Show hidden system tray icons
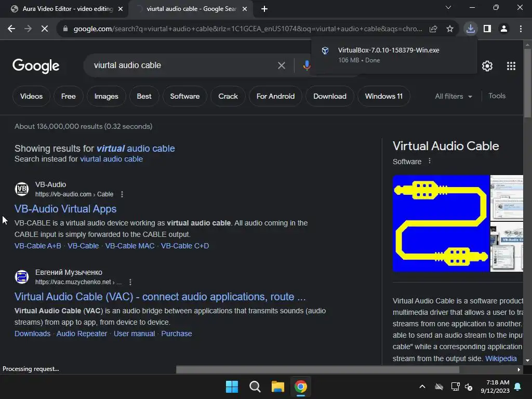 422,387
